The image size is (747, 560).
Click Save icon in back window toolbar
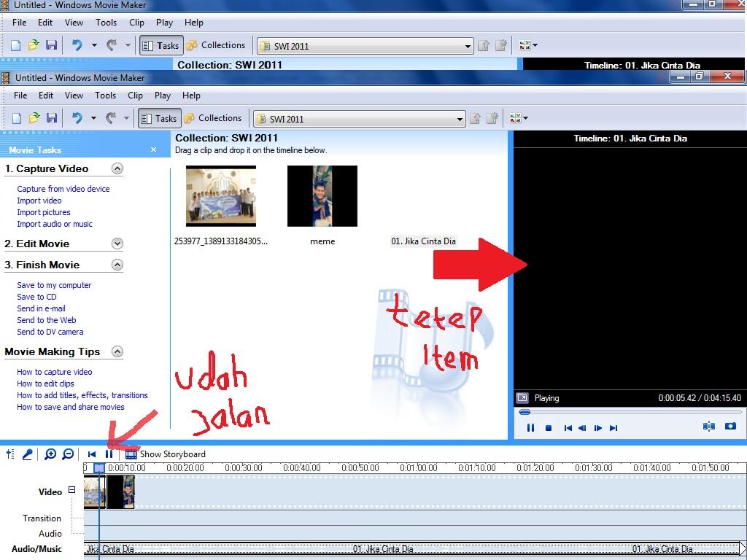tap(52, 45)
